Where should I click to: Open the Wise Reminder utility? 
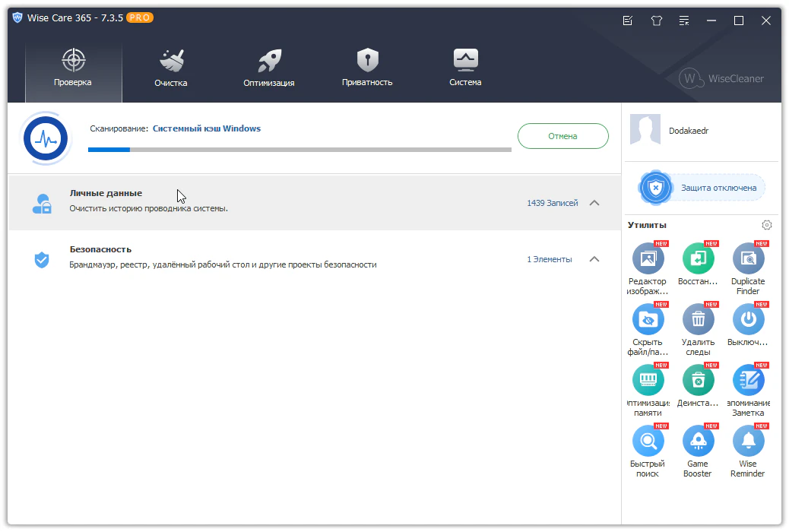click(x=748, y=442)
